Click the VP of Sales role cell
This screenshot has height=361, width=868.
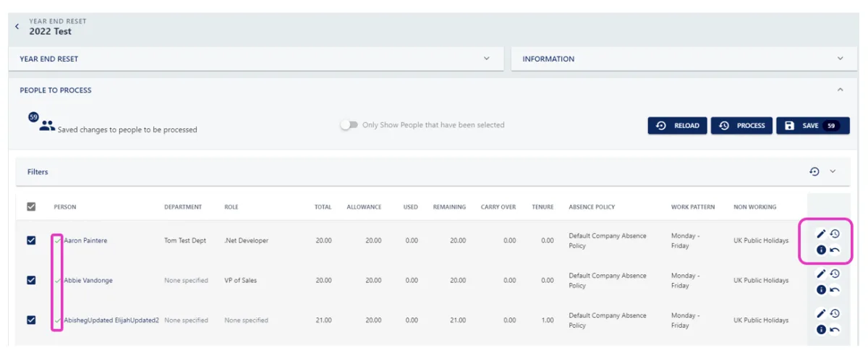click(240, 280)
